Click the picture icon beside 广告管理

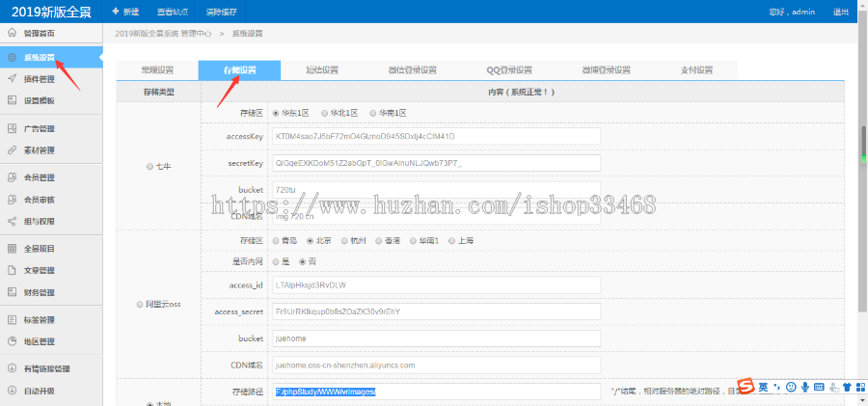tap(12, 128)
